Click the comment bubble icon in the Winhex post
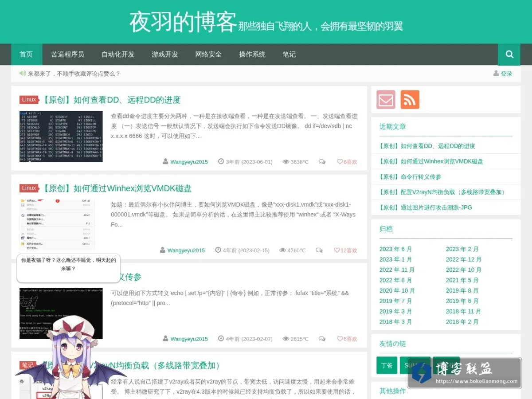Screen dimensions: 532x399 [319, 250]
